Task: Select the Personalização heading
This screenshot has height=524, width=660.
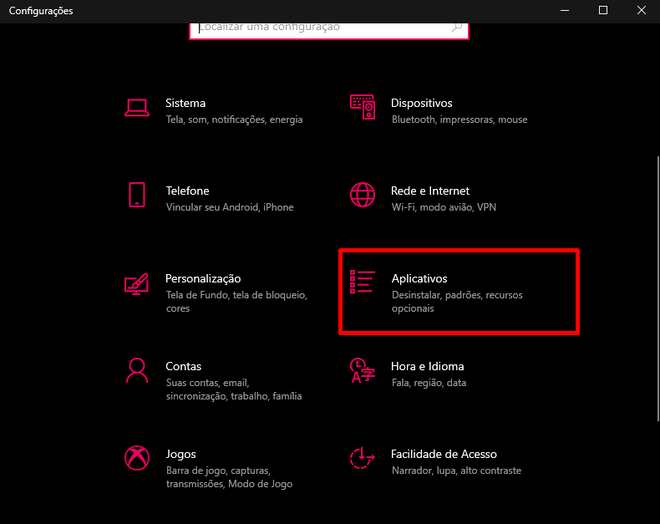Action: coord(203,279)
